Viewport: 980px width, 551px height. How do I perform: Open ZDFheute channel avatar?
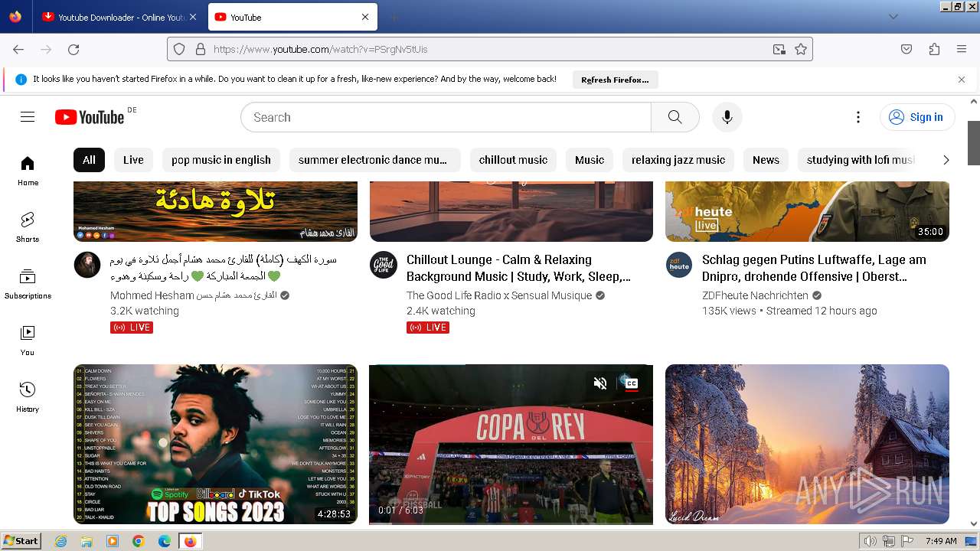point(679,265)
